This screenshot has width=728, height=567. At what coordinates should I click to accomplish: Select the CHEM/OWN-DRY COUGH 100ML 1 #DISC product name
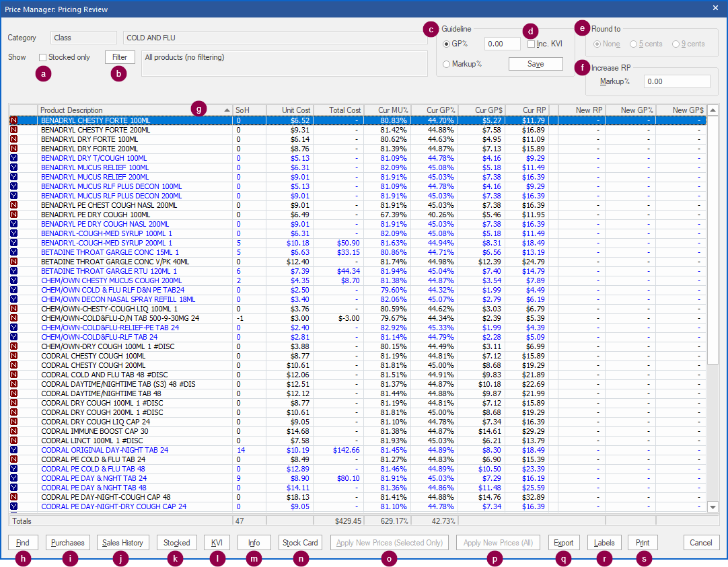(108, 346)
